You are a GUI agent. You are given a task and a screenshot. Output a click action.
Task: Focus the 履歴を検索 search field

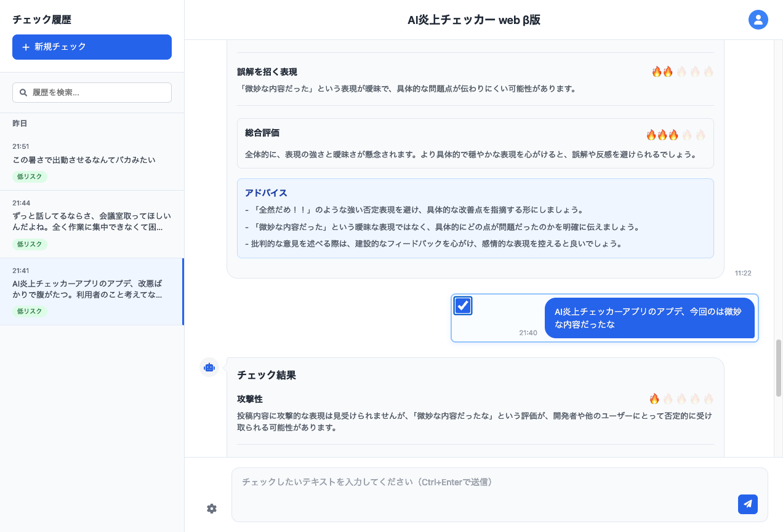point(92,92)
